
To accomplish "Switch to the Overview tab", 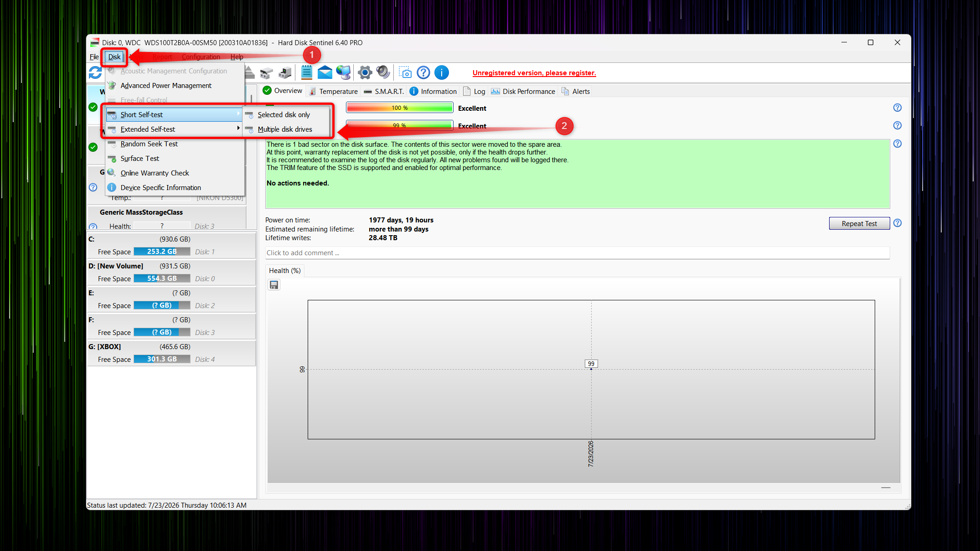I will [x=283, y=91].
